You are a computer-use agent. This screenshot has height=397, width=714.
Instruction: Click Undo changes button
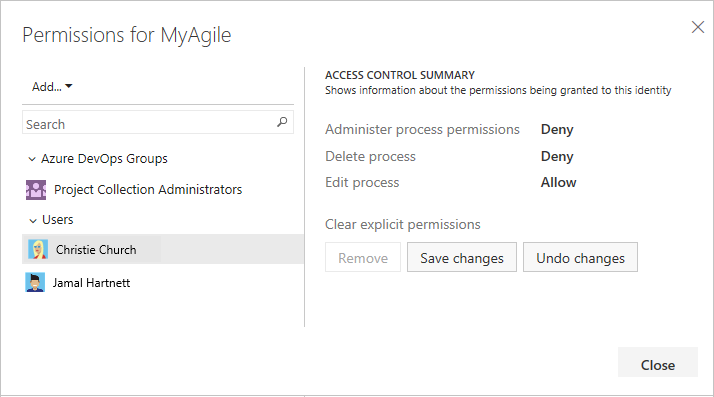coord(580,258)
